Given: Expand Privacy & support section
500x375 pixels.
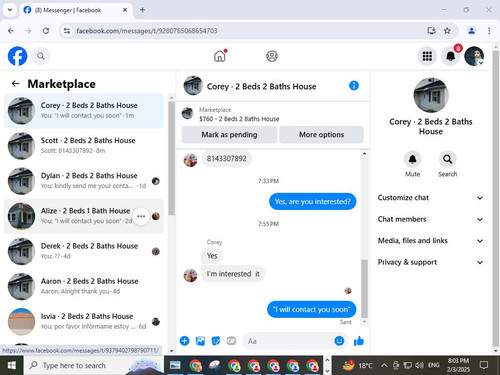Looking at the screenshot, I should pos(431,262).
